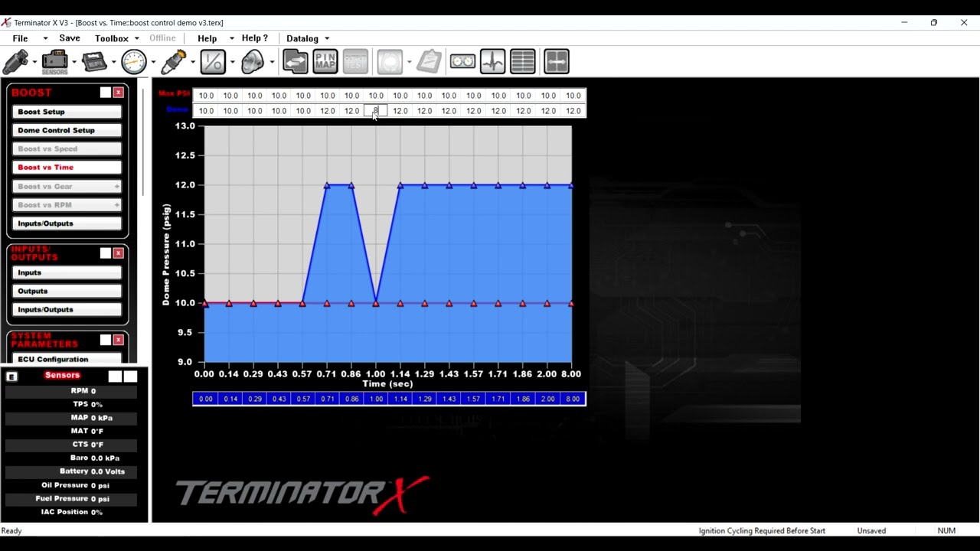Open dropdown arrow beside Sensors icon
Screen dimensions: 980x551
click(73, 62)
